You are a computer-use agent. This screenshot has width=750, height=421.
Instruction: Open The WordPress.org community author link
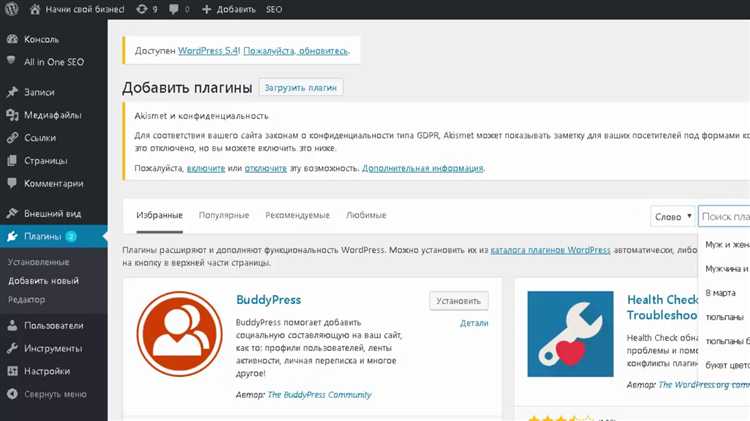(x=704, y=385)
